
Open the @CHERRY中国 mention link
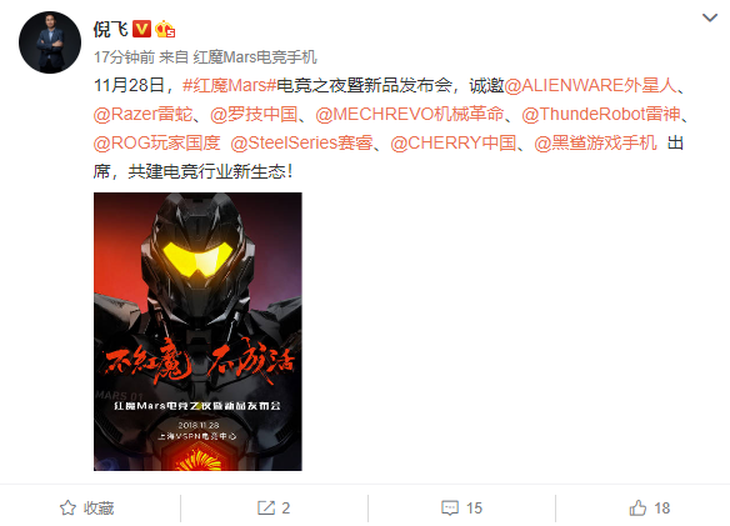click(453, 143)
